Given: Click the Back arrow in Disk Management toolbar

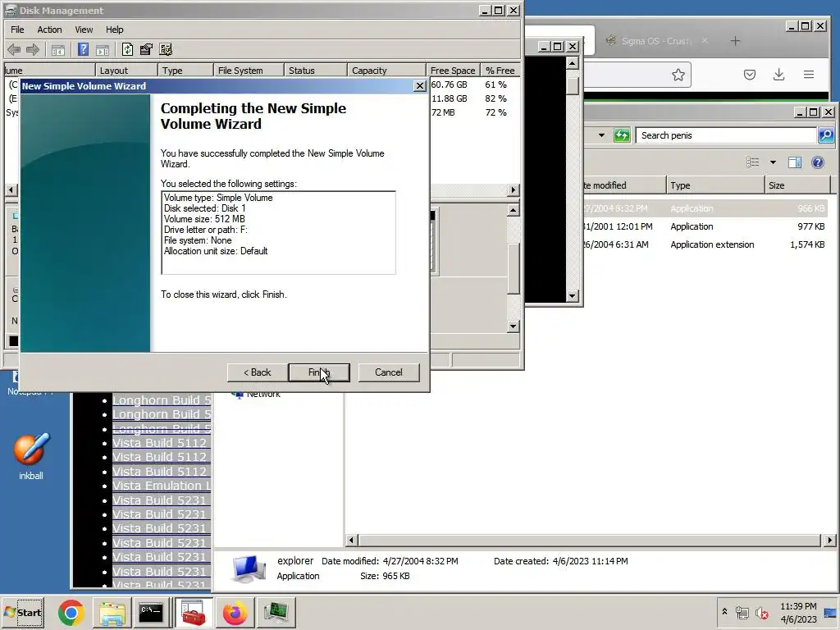Looking at the screenshot, I should coord(15,50).
